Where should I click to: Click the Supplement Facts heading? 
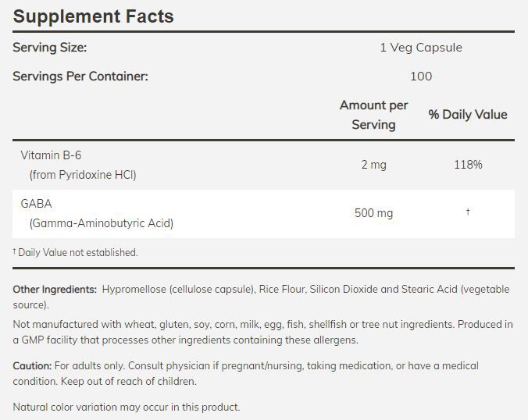click(x=93, y=16)
